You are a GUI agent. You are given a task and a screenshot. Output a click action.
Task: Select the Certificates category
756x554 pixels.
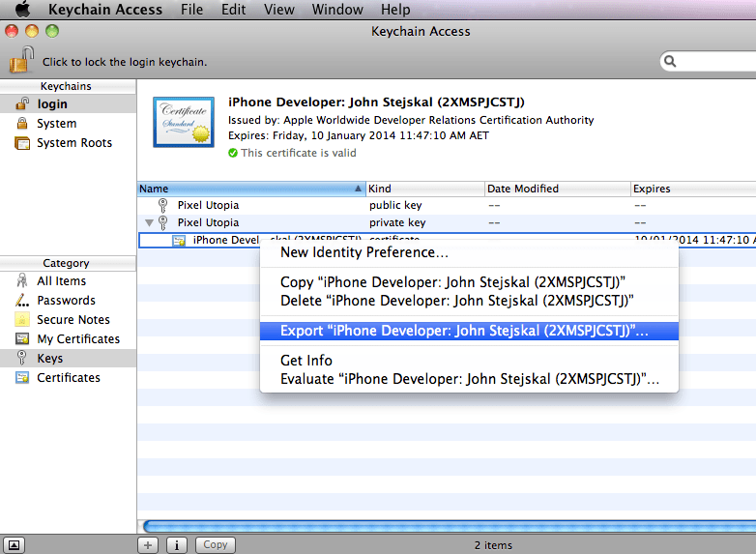(x=68, y=377)
